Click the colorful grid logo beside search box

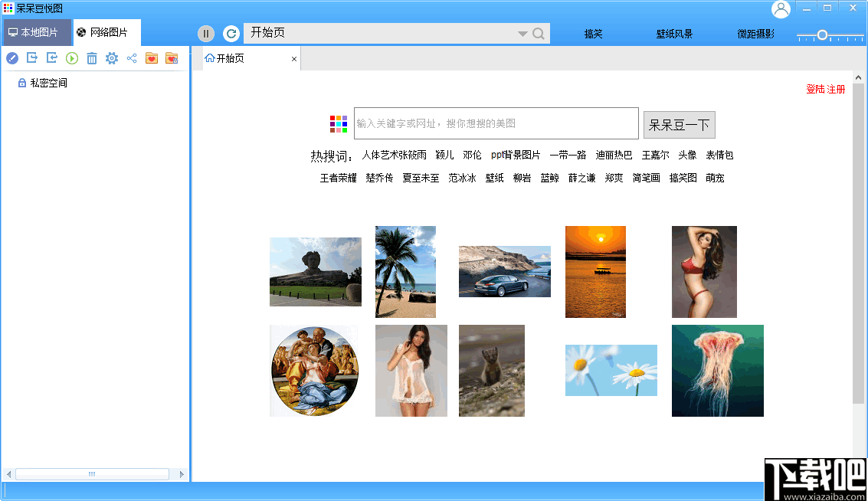click(x=339, y=124)
